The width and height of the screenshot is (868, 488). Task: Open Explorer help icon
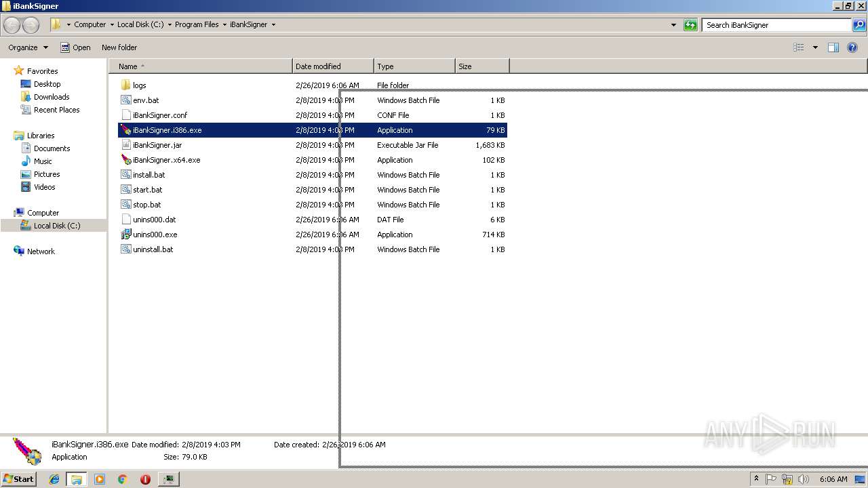(852, 47)
